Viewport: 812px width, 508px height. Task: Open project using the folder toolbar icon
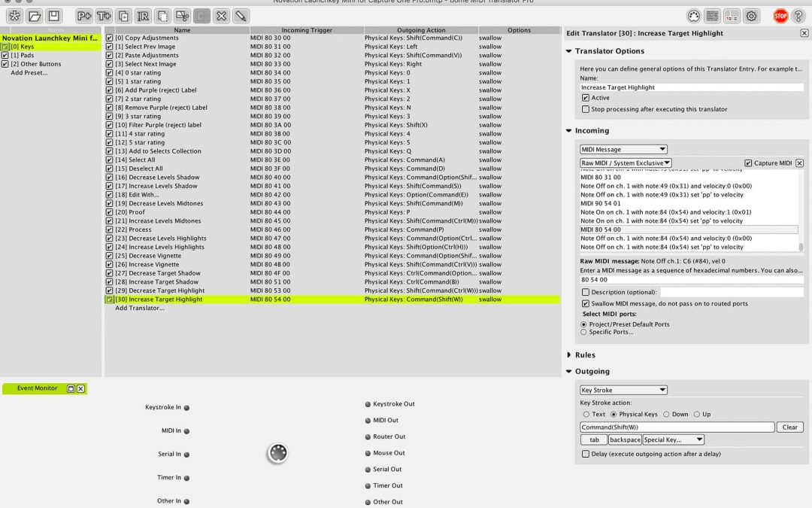click(x=35, y=16)
